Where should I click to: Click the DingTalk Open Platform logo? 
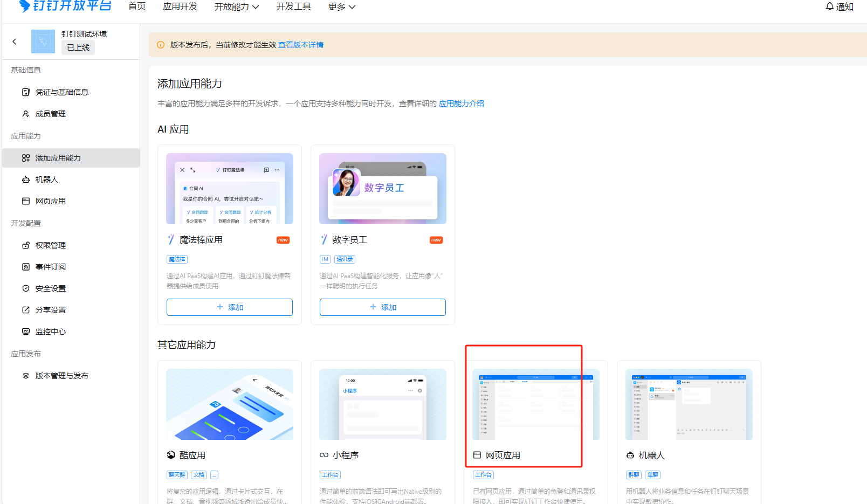[65, 5]
